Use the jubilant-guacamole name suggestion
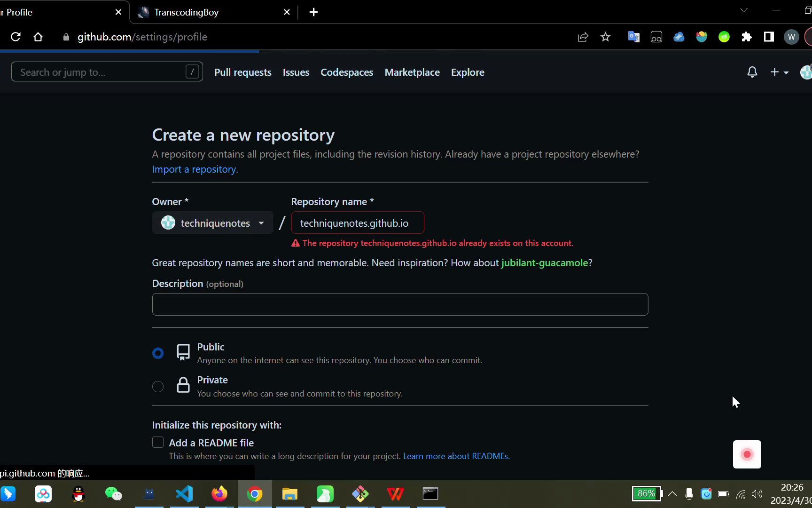Viewport: 812px width, 508px height. [x=545, y=262]
